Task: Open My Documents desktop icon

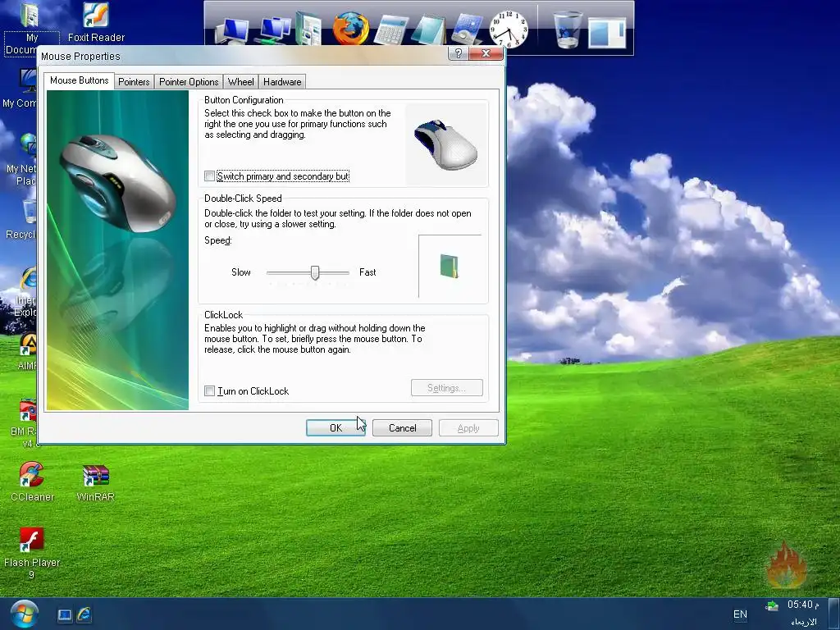Action: 31,29
